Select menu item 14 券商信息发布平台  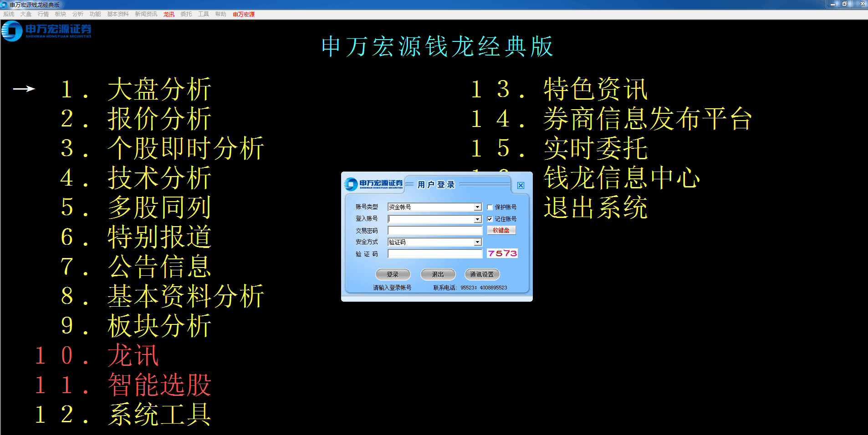pyautogui.click(x=611, y=118)
